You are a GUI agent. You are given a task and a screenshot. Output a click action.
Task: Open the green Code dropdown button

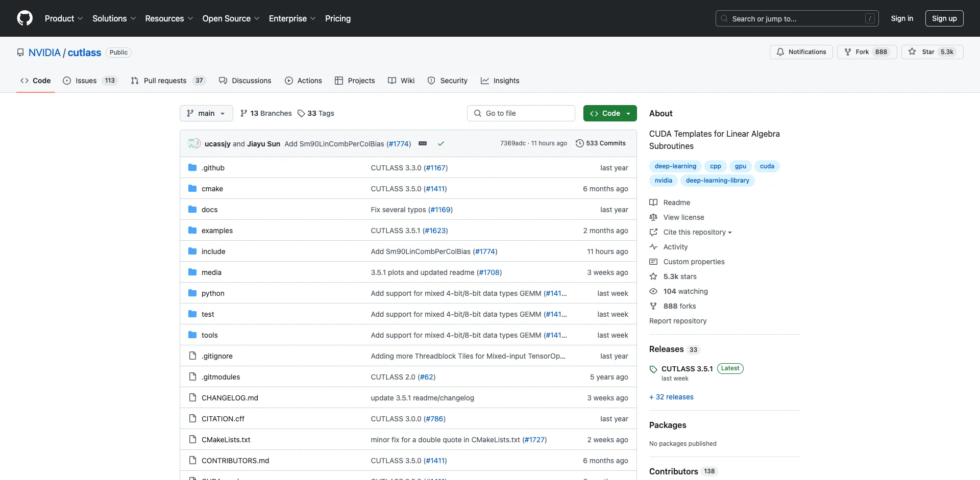click(x=610, y=113)
